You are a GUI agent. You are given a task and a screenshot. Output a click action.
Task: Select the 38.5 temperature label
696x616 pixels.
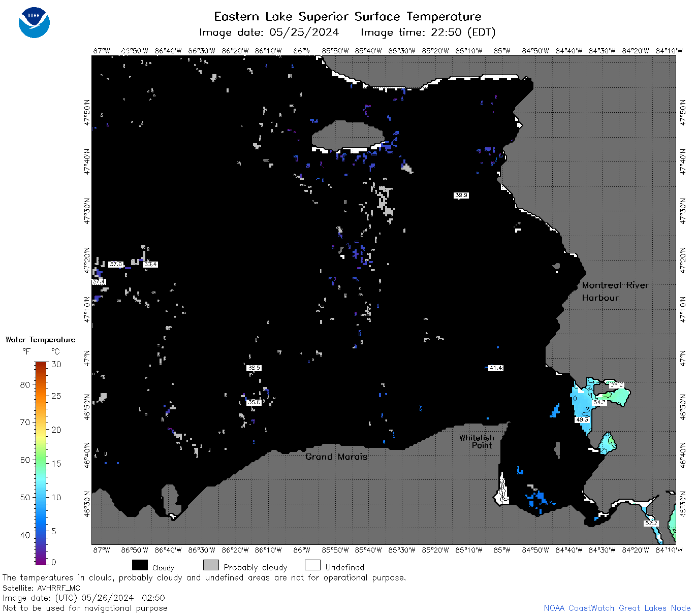pyautogui.click(x=254, y=368)
